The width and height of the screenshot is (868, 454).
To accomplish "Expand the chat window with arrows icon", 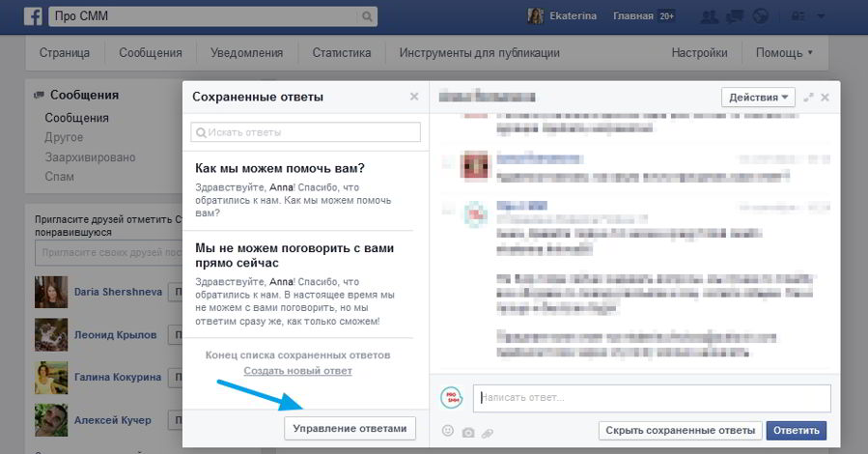I will pos(809,98).
